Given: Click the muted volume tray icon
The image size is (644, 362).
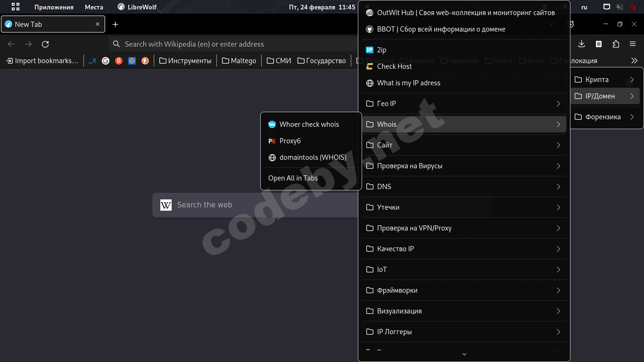Looking at the screenshot, I should (619, 7).
